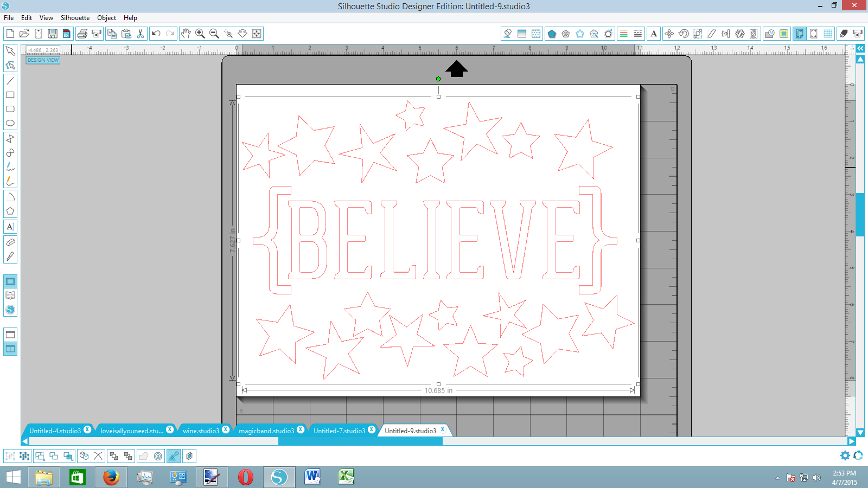Activate the Text tool in left toolbar
868x488 pixels.
point(10,227)
